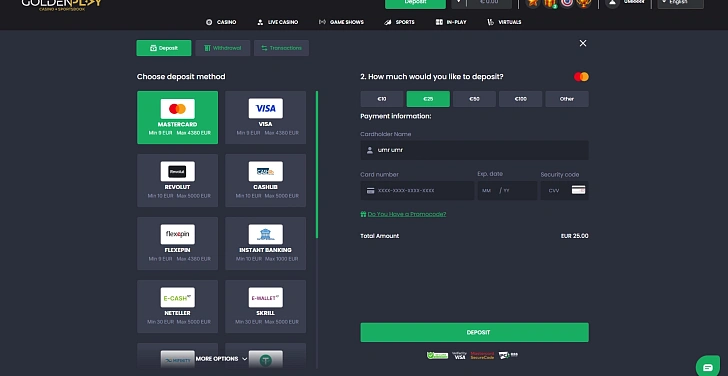
Task: Click the green deposit methods scrollbar
Action: [x=317, y=164]
